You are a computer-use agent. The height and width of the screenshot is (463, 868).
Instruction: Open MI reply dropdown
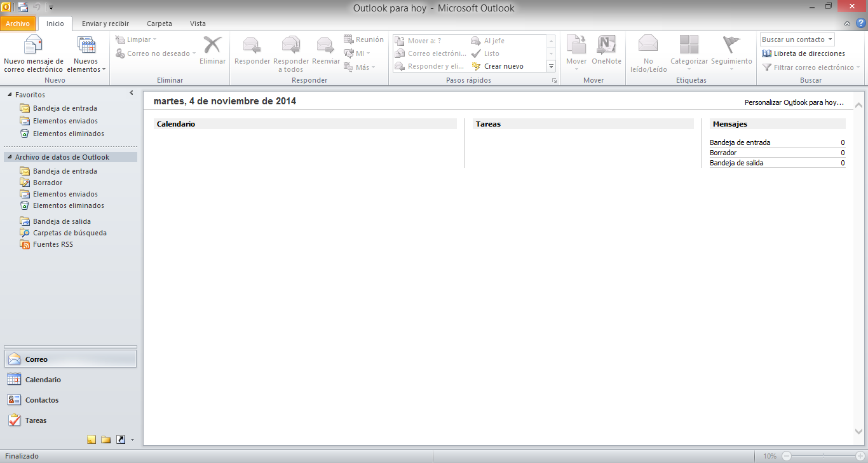357,53
